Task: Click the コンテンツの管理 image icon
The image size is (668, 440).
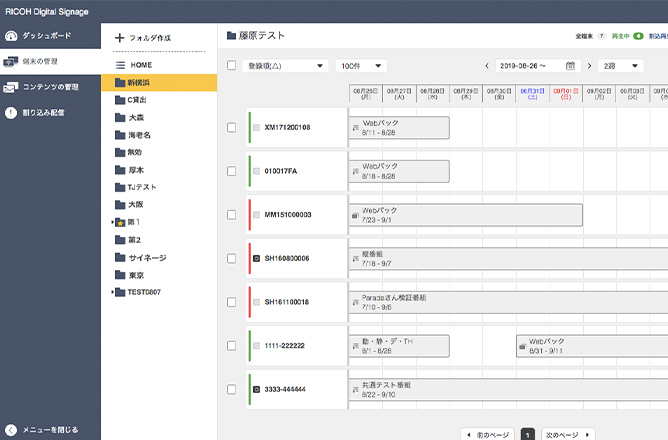Action: [11, 87]
